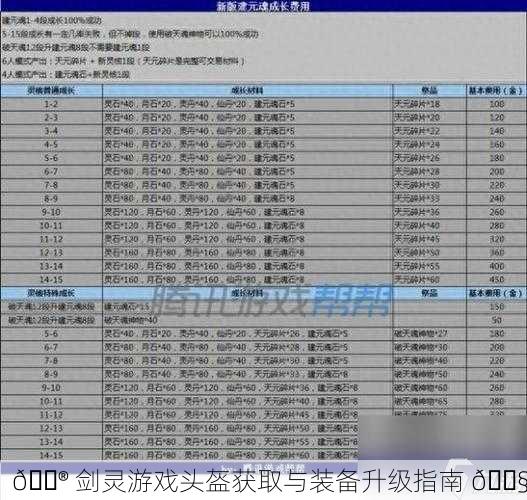
Task: Select the fee cell 150
Action: pyautogui.click(x=497, y=307)
